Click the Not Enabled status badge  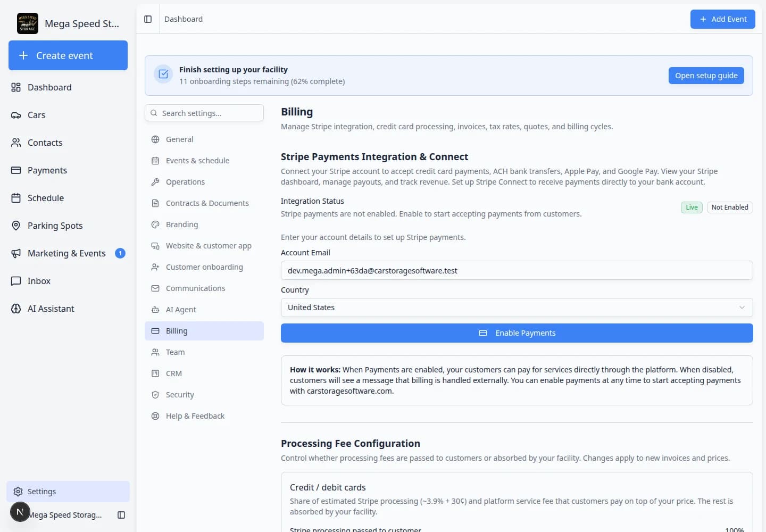tap(730, 207)
